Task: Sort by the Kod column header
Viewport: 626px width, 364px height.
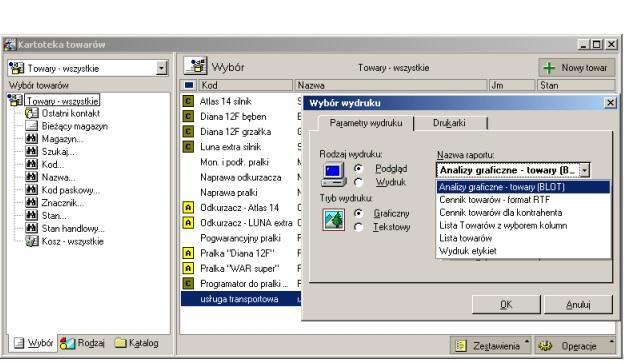Action: click(x=245, y=85)
